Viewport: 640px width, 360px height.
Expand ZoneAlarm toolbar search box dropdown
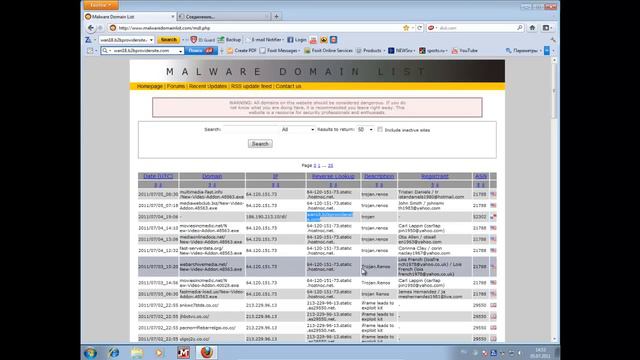tap(151, 40)
